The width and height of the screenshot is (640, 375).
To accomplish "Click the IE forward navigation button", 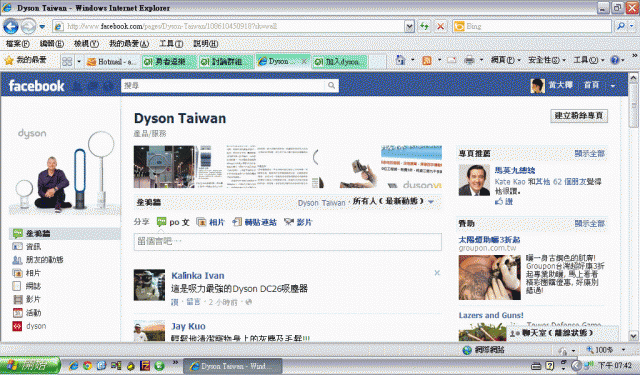I will (28, 27).
